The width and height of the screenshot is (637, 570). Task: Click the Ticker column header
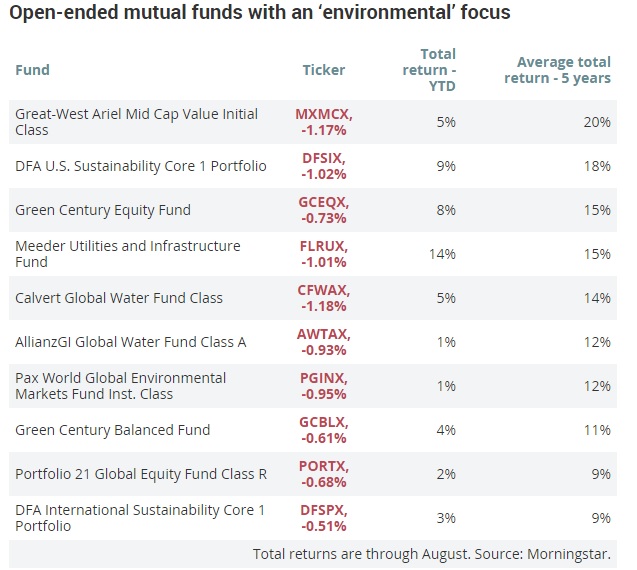[323, 70]
